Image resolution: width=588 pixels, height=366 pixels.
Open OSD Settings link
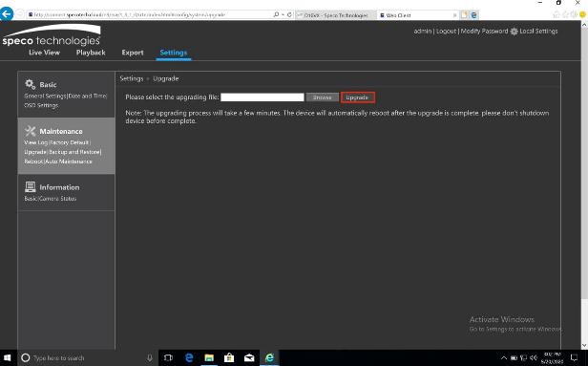[41, 105]
